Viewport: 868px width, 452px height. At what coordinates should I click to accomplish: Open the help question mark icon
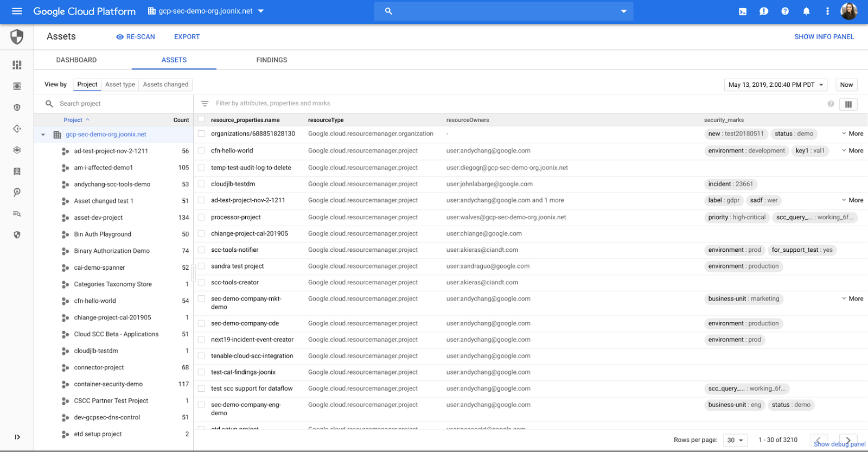coord(785,11)
